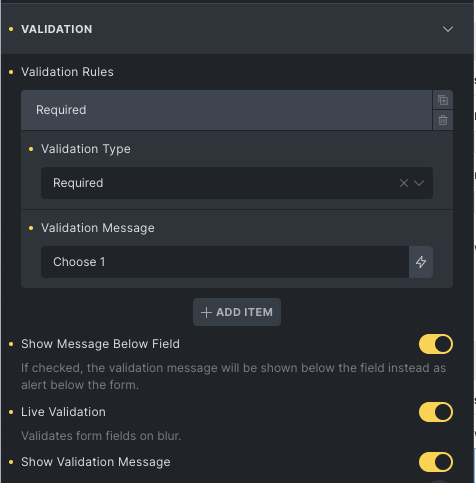
Task: Click the yellow dot beside Validation heading
Action: (11, 29)
